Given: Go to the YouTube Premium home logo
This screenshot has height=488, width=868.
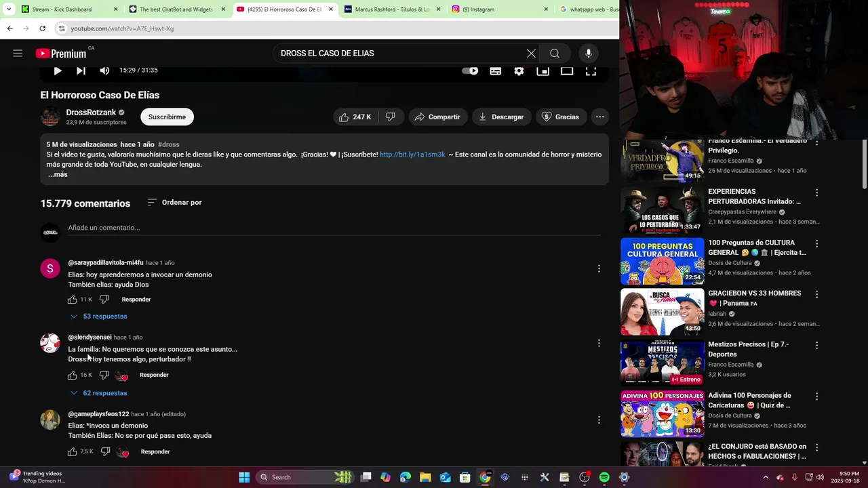Looking at the screenshot, I should [61, 54].
